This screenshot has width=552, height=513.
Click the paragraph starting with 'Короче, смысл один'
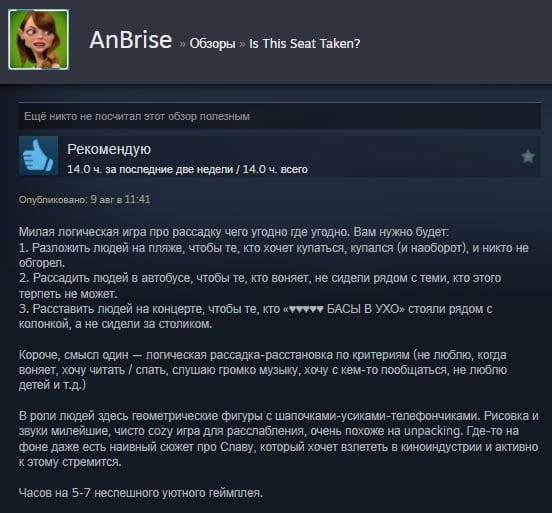[263, 370]
